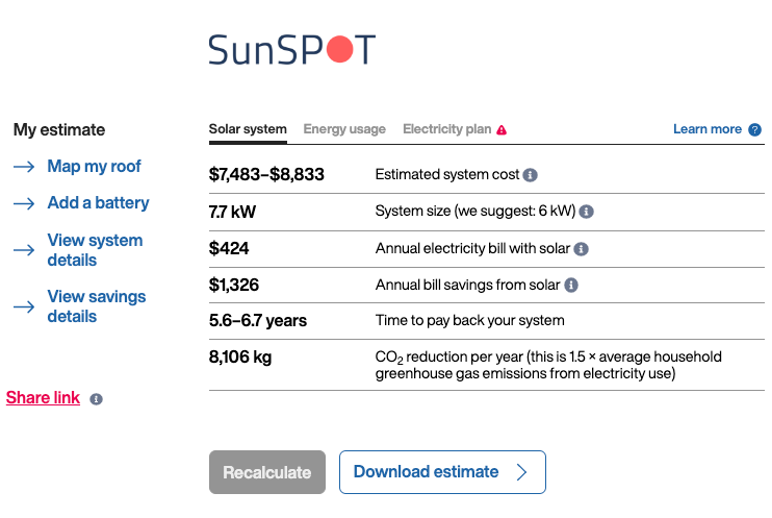
Task: Click the My estimate heading
Action: (59, 130)
